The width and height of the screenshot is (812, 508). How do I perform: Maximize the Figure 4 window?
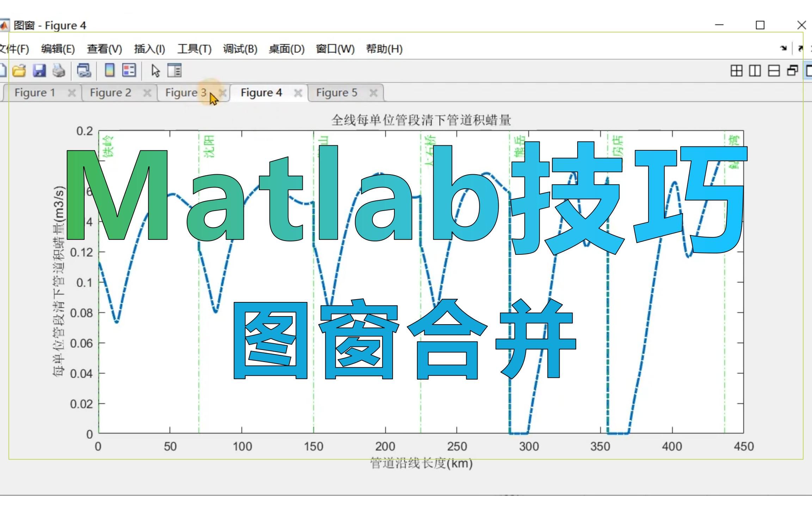point(760,25)
